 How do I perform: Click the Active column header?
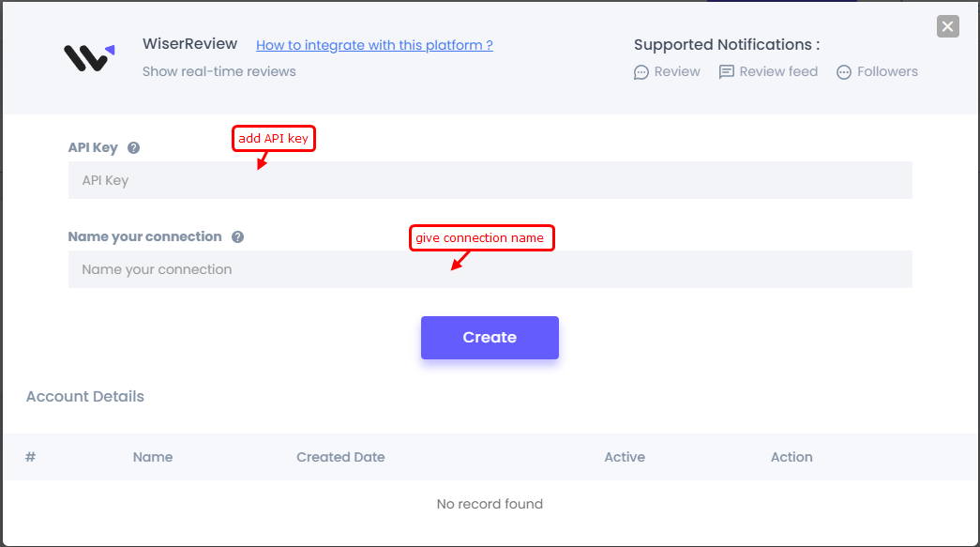[x=625, y=457]
